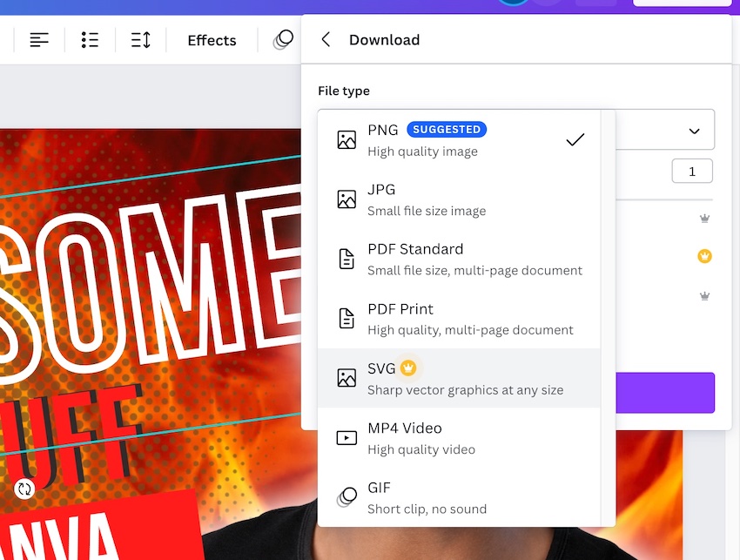Screen dimensions: 740x560
Task: Click the gold crown Pro icon
Action: (704, 256)
